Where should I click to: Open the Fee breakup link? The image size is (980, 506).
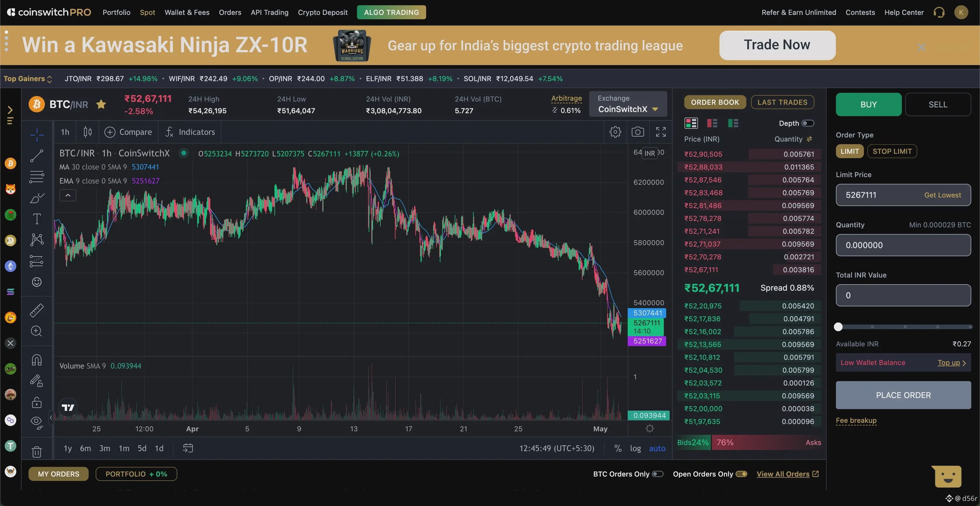pos(856,420)
